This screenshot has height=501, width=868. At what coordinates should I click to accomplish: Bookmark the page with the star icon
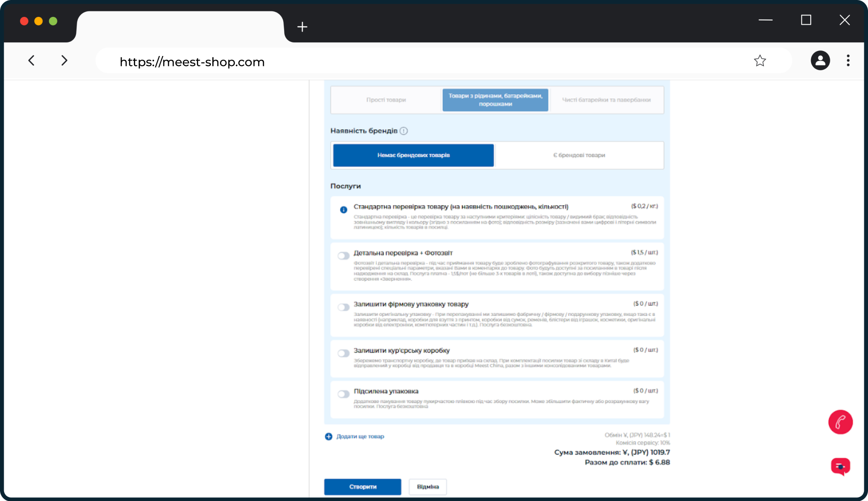pos(760,61)
